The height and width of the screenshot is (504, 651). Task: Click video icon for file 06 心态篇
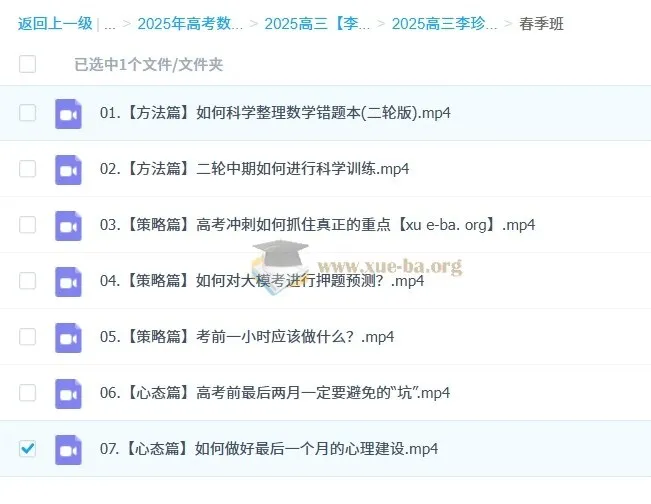coord(68,393)
